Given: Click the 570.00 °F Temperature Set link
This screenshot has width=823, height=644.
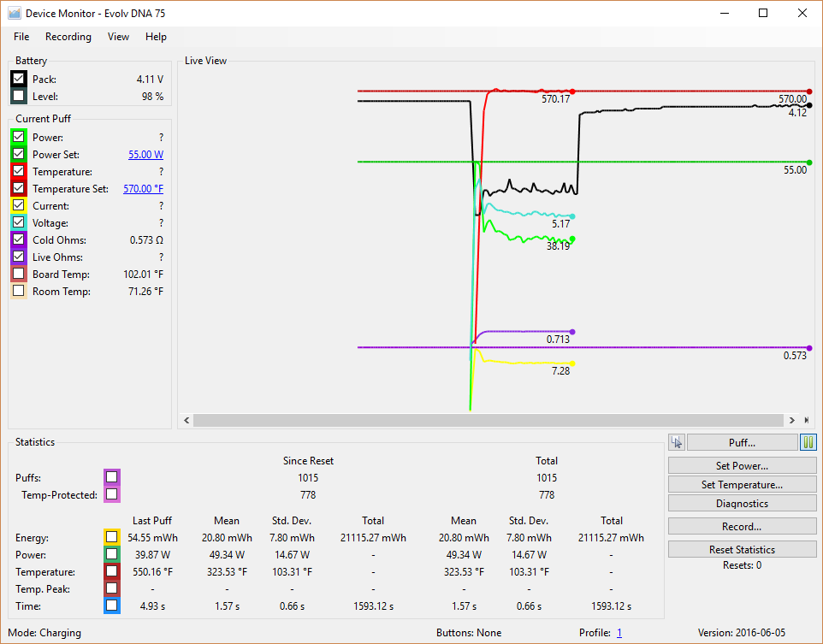Looking at the screenshot, I should point(143,189).
